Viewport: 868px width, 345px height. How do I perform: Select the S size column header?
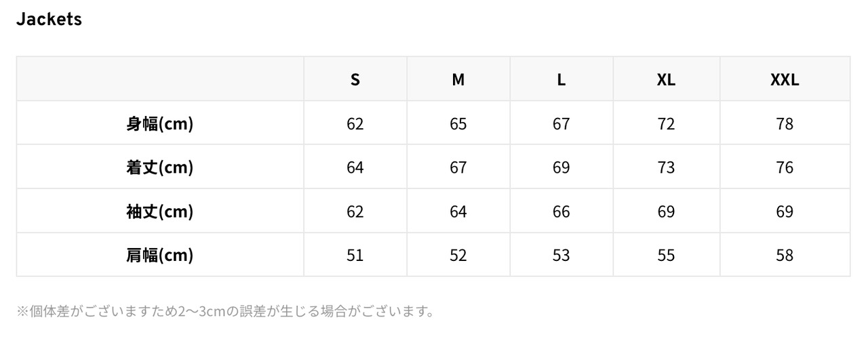[x=355, y=80]
